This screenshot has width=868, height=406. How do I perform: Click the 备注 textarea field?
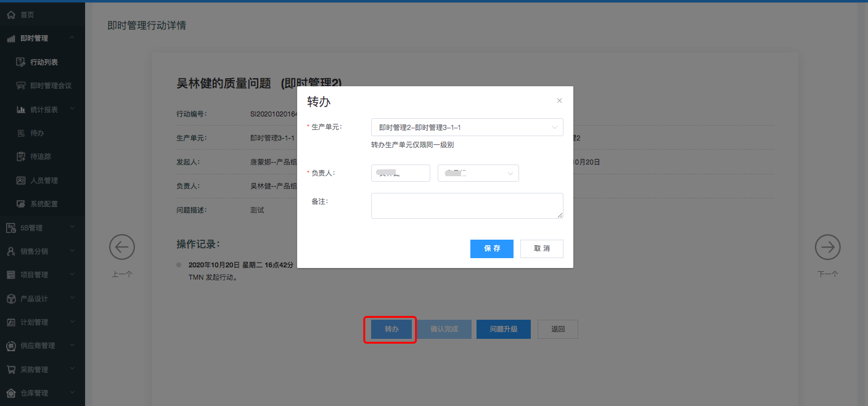pyautogui.click(x=467, y=206)
